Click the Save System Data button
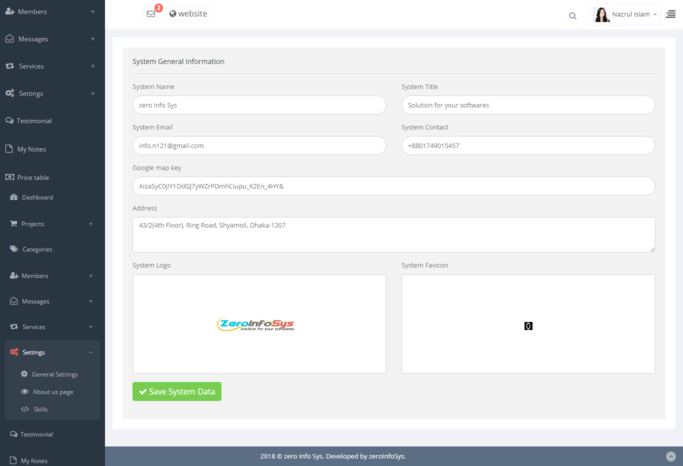 tap(177, 391)
